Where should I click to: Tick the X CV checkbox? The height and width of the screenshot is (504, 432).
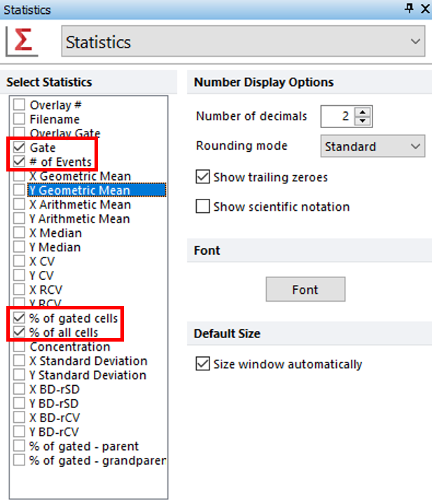(x=20, y=261)
